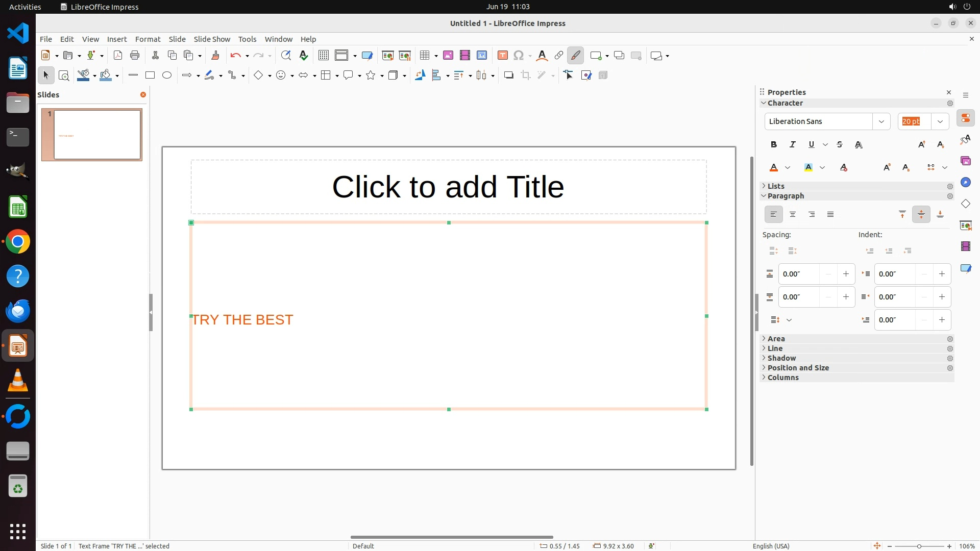
Task: Click the Export as PDF icon
Action: pos(118,56)
